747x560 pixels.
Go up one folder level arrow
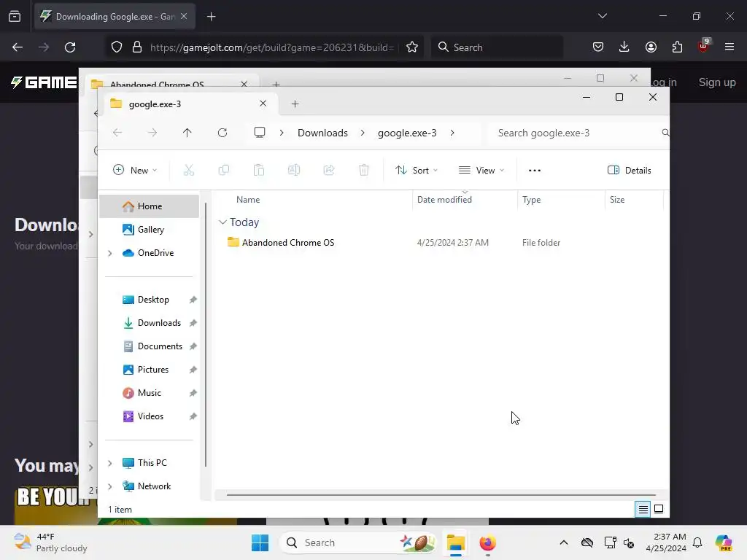point(187,133)
